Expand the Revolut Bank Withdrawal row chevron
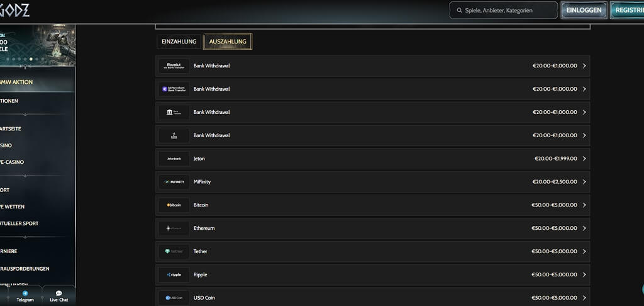 pos(584,66)
